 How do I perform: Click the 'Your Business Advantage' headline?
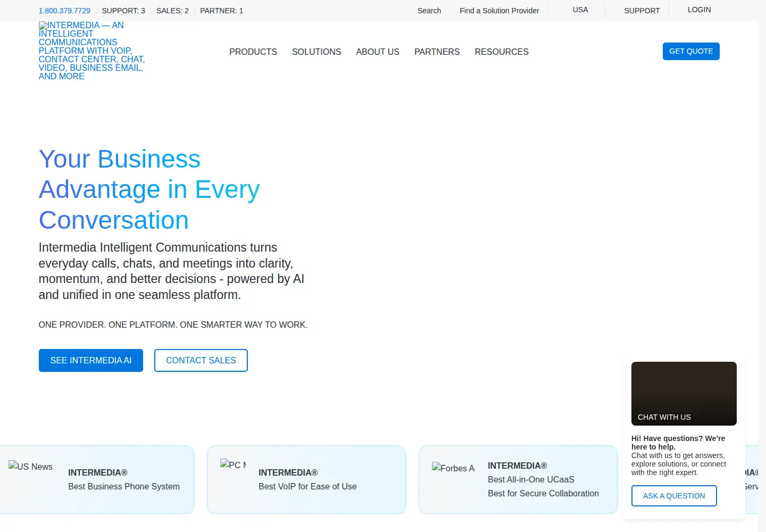point(149,189)
